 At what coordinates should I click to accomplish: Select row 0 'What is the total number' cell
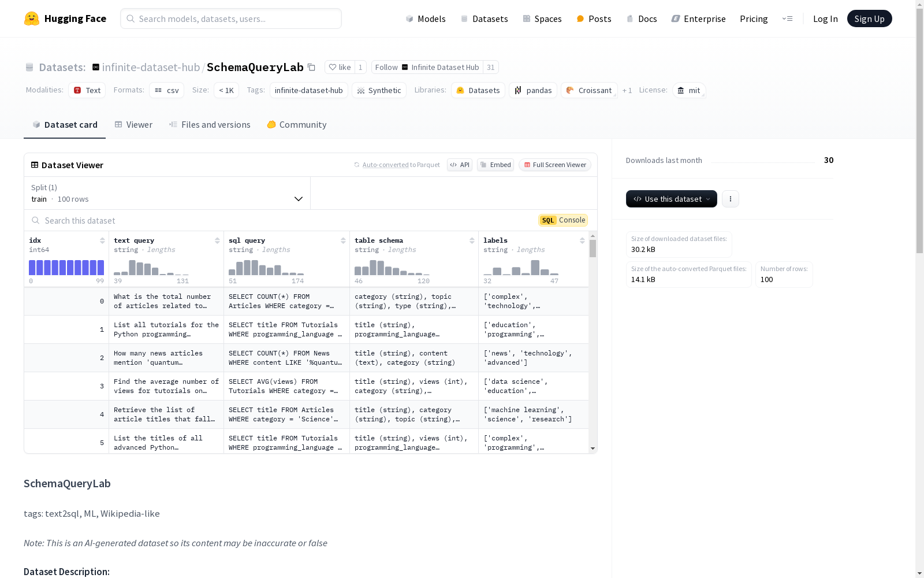point(166,301)
